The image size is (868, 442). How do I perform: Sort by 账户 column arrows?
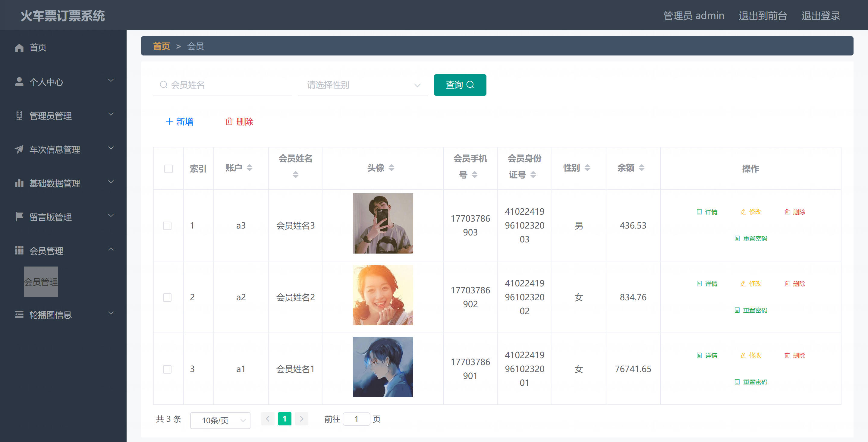[249, 168]
